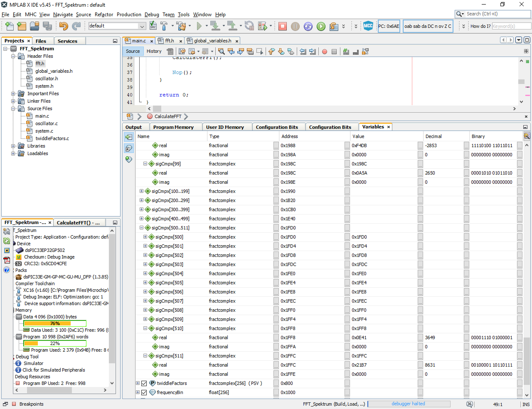Toggle rectangular selection mode in editor
This screenshot has height=409, width=532.
tap(260, 52)
